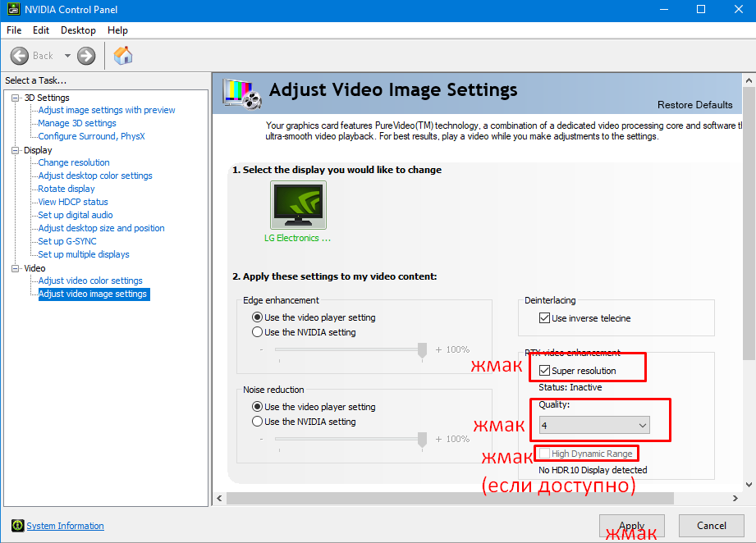Click the Back arrow icon
Viewport: 756px width, 543px height.
click(20, 56)
